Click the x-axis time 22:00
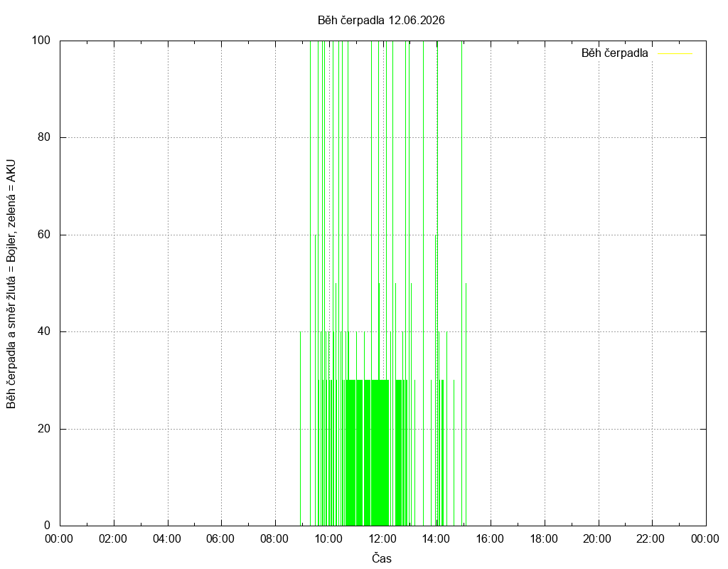The image size is (728, 569). [651, 539]
